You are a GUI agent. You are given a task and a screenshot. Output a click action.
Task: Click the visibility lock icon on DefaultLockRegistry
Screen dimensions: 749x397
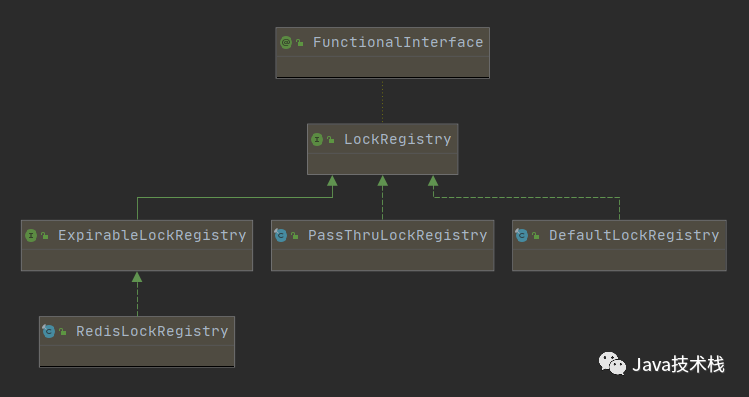tap(535, 236)
